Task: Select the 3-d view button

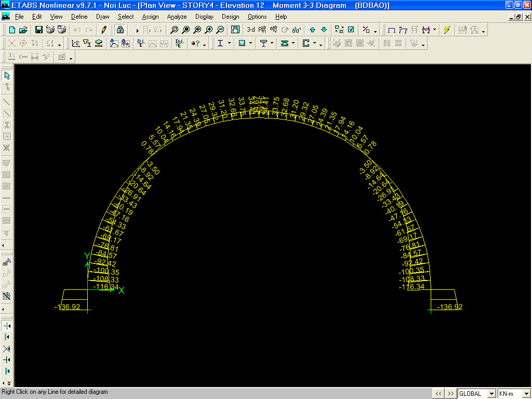Action: (x=251, y=30)
